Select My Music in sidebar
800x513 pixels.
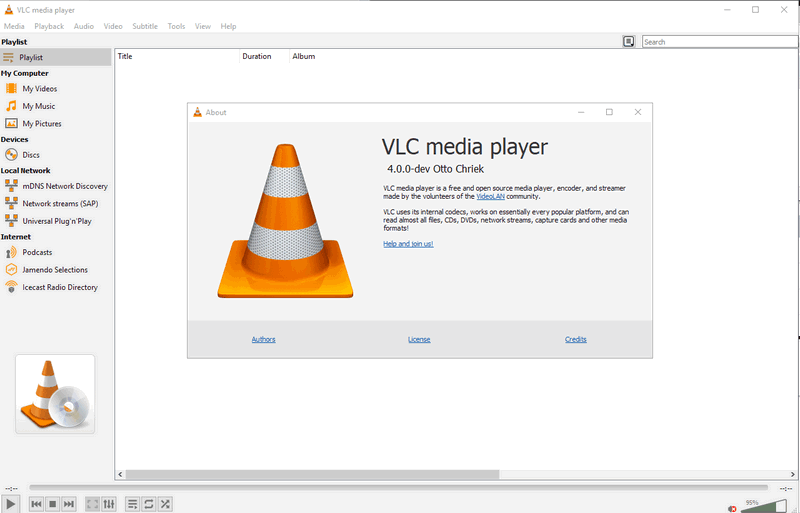coord(38,106)
